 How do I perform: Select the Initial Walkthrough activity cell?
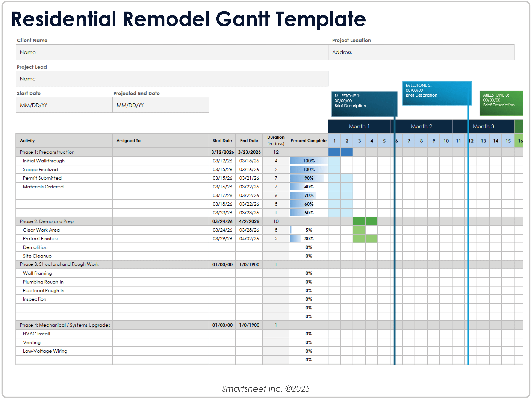pyautogui.click(x=64, y=161)
